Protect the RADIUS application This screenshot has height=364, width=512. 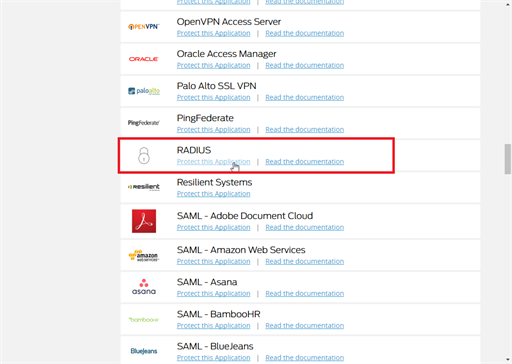pyautogui.click(x=213, y=162)
